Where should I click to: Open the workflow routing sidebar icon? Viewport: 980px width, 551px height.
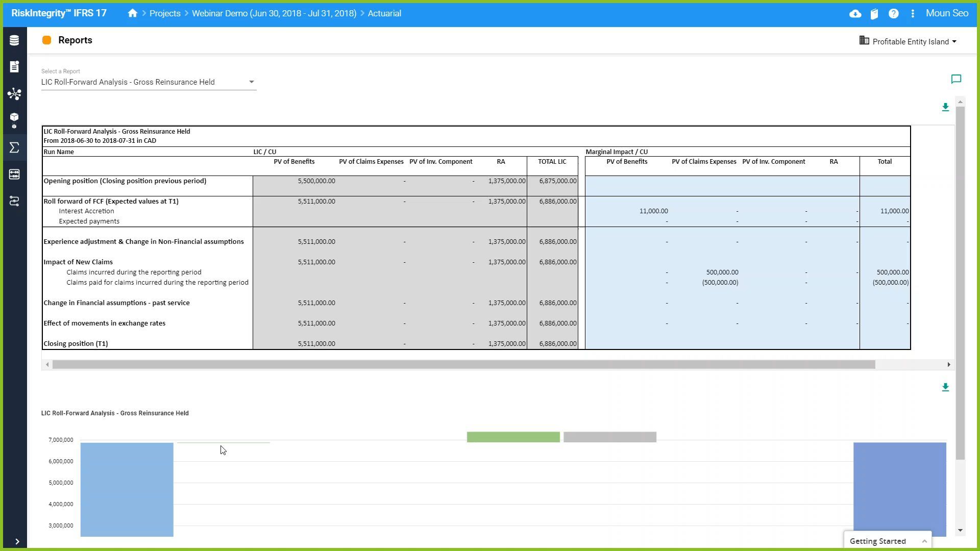[14, 202]
